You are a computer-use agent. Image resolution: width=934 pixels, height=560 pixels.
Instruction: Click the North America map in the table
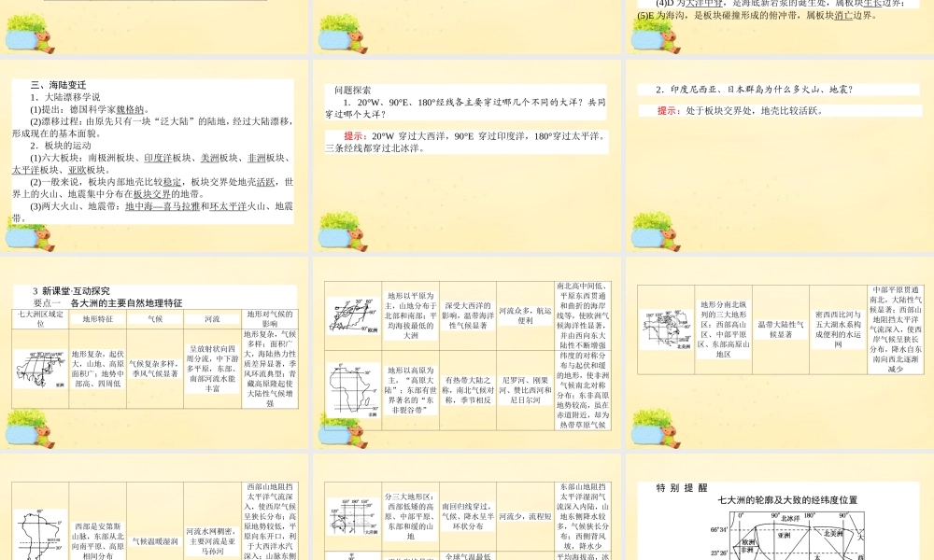666,329
